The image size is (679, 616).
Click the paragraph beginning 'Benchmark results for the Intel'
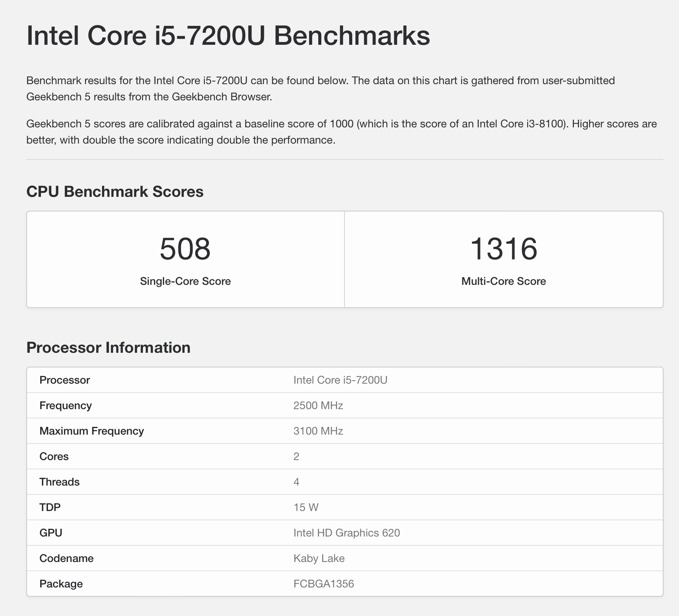(x=321, y=89)
